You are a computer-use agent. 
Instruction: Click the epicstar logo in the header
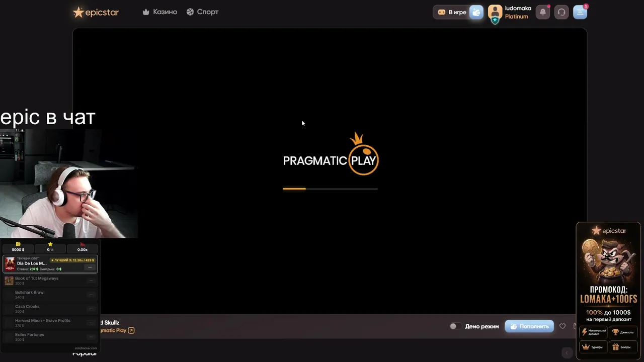tap(96, 12)
